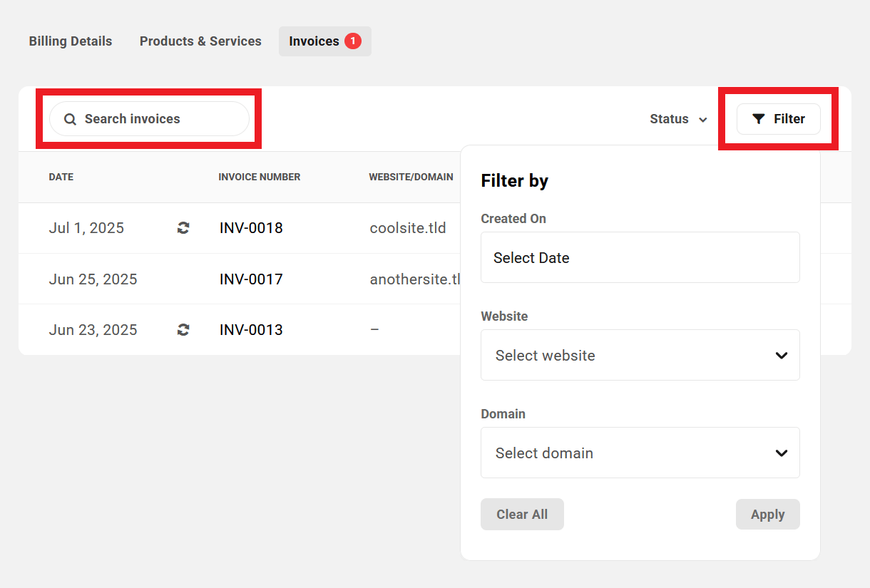Select the Invoices tab
870x588 pixels.
(324, 41)
